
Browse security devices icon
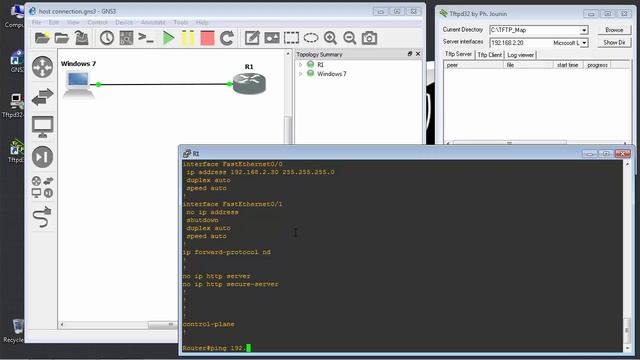(x=42, y=157)
